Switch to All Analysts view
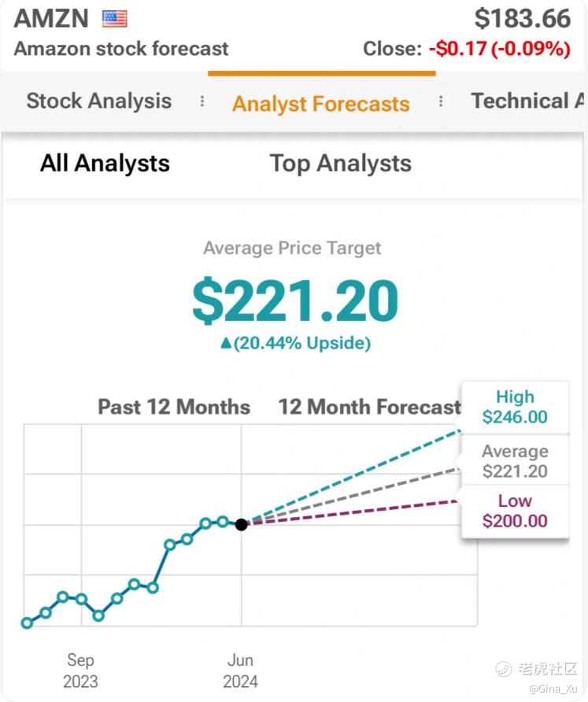The image size is (588, 702). [105, 163]
